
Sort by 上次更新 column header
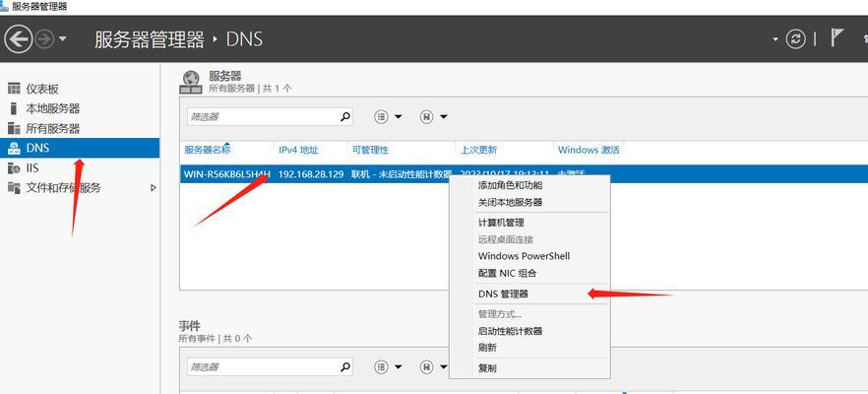[478, 150]
